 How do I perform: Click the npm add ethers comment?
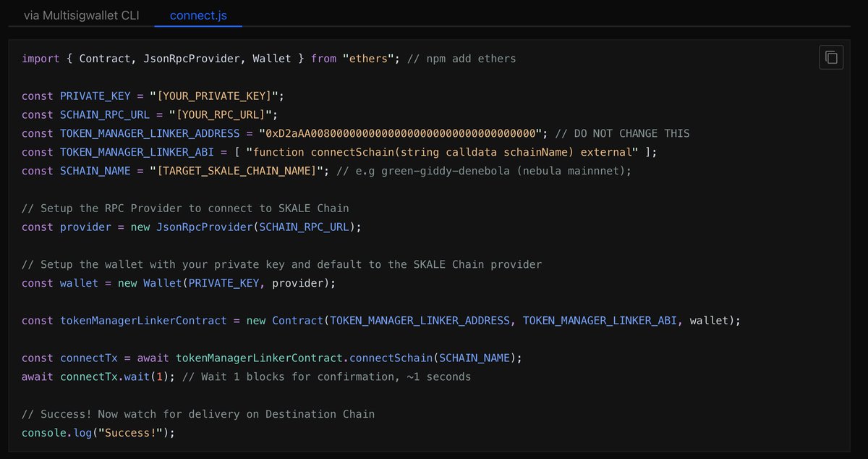click(461, 59)
